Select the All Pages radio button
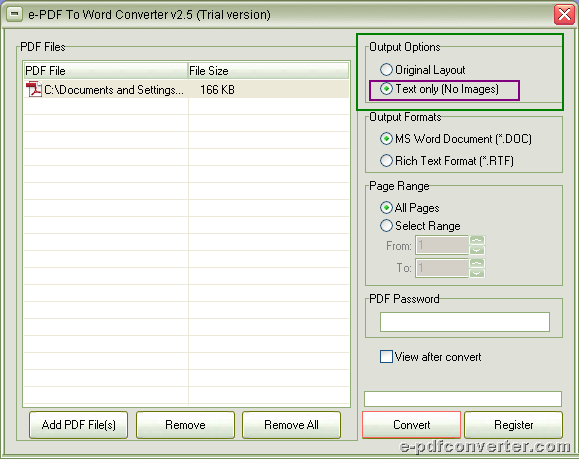The image size is (579, 459). click(x=386, y=208)
